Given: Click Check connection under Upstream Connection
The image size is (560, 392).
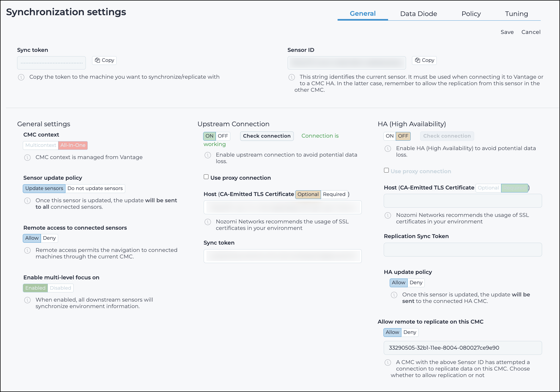Looking at the screenshot, I should click(x=267, y=136).
